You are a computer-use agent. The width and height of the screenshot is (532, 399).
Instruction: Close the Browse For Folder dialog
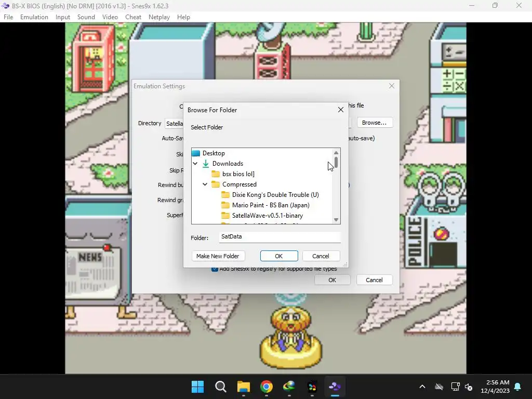point(341,110)
